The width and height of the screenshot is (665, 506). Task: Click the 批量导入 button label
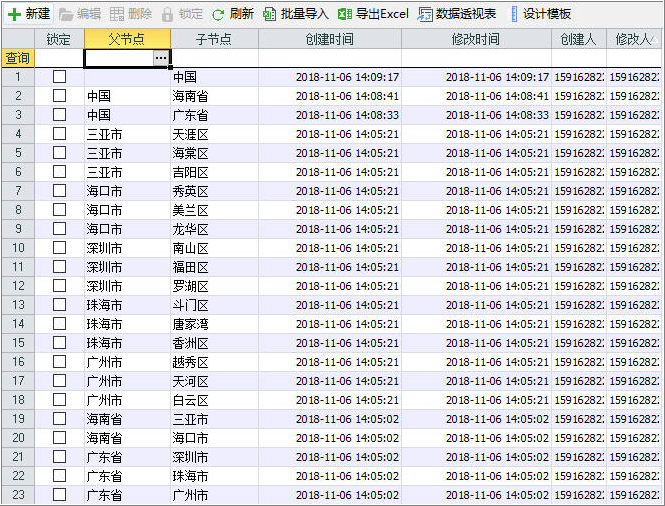(x=305, y=14)
